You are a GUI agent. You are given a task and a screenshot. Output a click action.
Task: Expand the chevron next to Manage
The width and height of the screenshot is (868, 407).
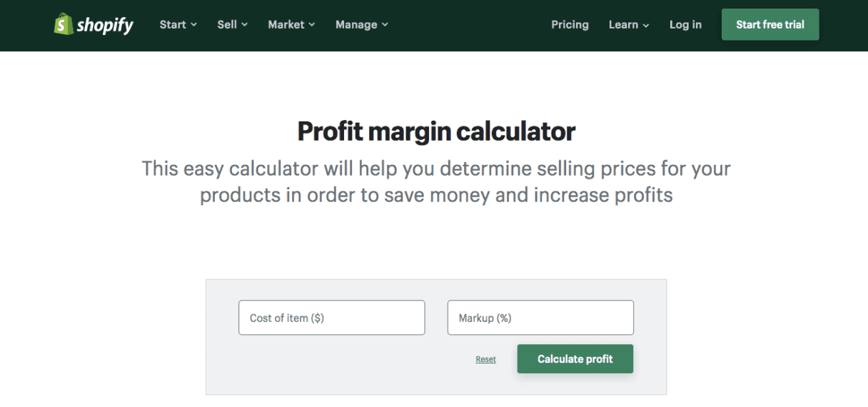385,25
